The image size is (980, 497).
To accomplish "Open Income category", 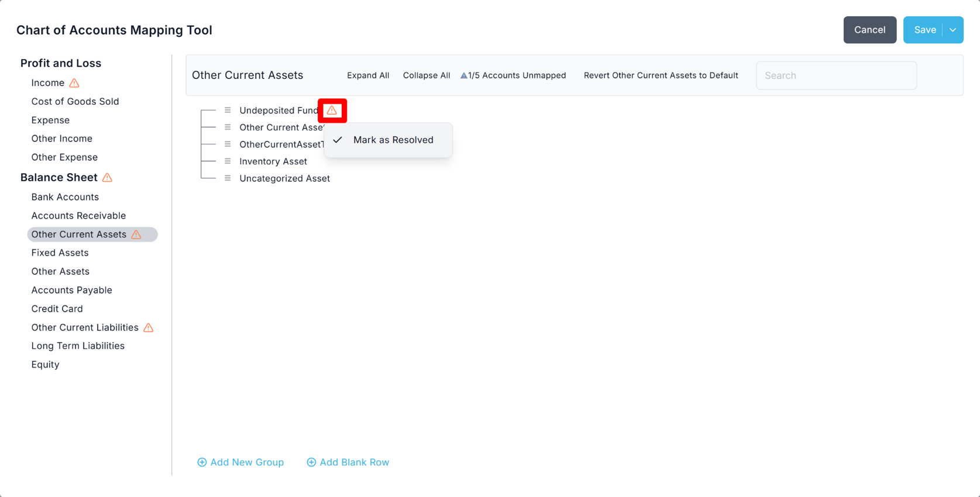I will (48, 83).
